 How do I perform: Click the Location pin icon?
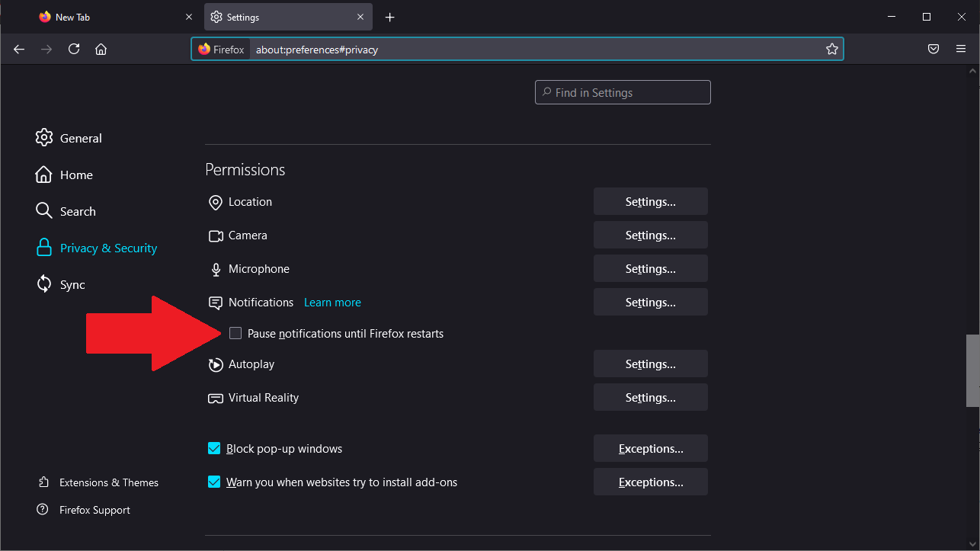pos(215,202)
